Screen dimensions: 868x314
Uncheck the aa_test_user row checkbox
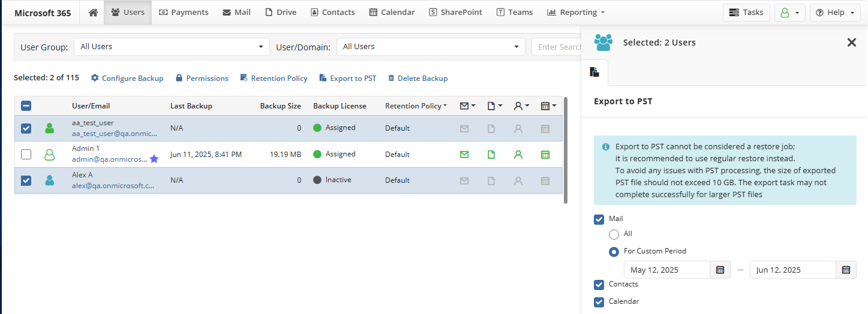click(x=26, y=128)
